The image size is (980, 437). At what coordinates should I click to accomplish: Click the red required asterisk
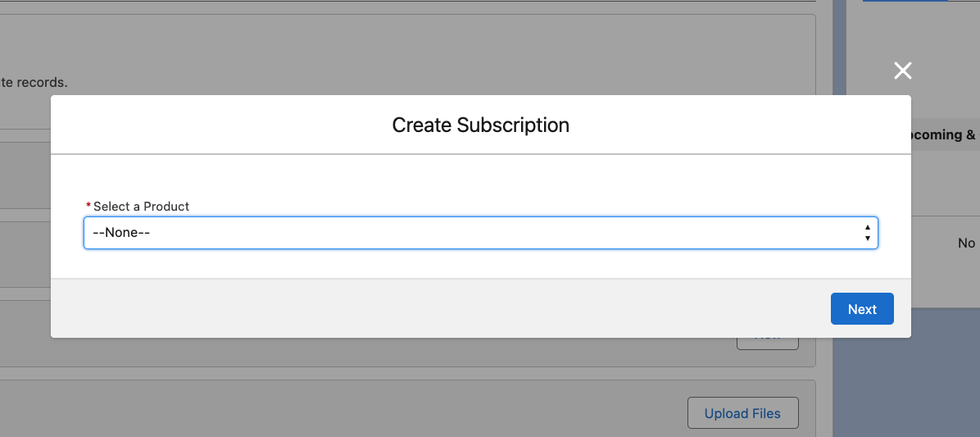(x=88, y=207)
